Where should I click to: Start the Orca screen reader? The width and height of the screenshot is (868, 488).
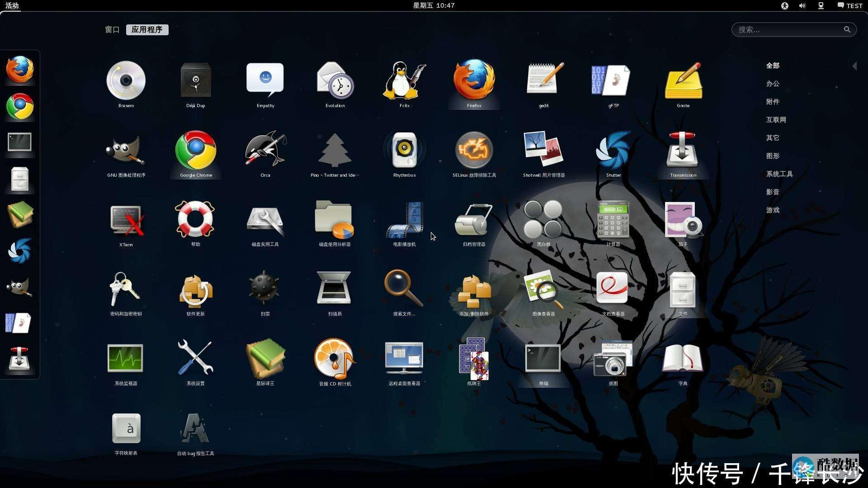(265, 154)
